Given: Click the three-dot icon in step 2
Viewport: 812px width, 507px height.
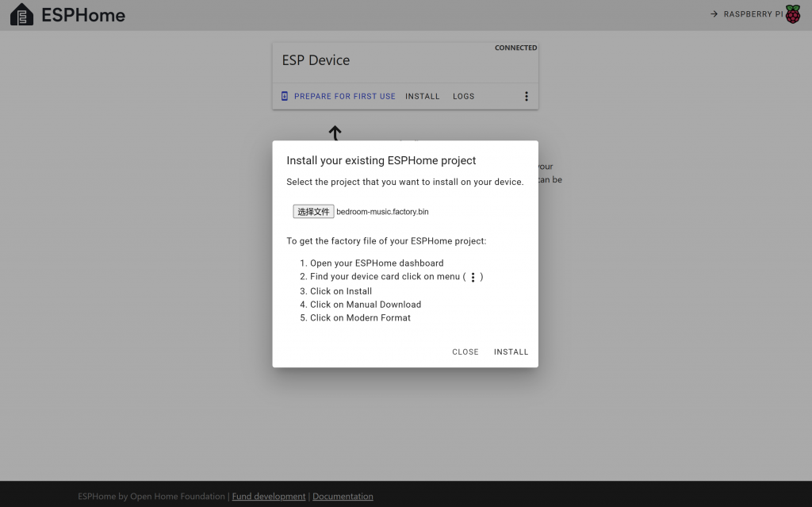Looking at the screenshot, I should [473, 277].
